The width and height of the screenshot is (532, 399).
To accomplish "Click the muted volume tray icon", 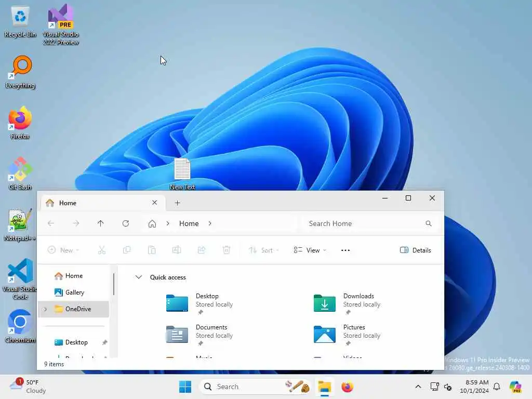I will point(448,387).
